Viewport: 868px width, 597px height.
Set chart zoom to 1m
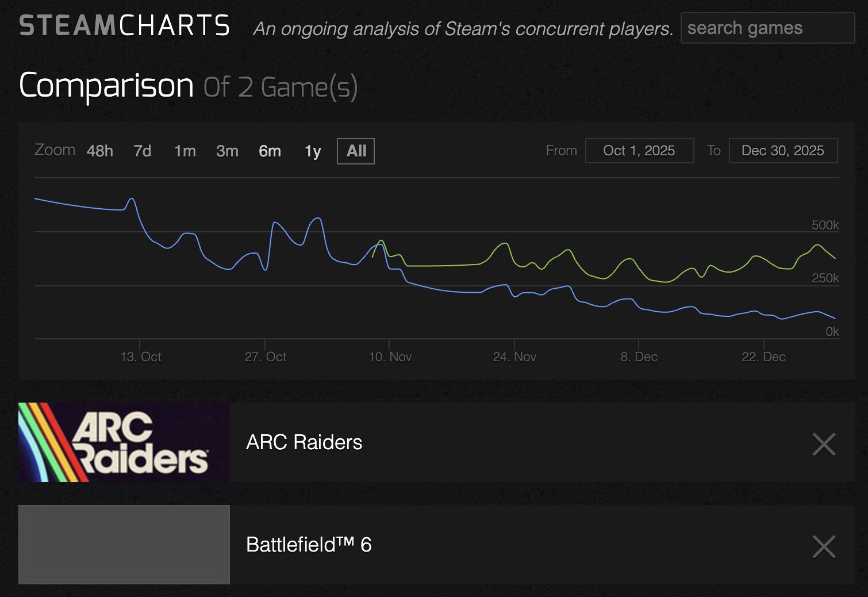tap(185, 151)
